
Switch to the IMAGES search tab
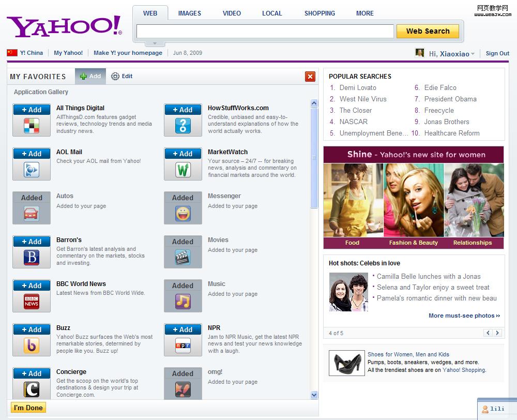[190, 13]
